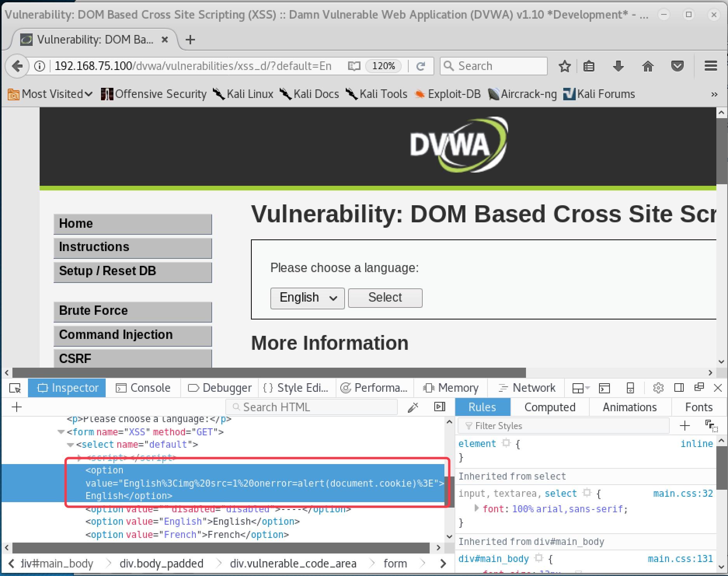The image size is (728, 576).
Task: Toggle Responsive Design Mode
Action: tap(630, 387)
